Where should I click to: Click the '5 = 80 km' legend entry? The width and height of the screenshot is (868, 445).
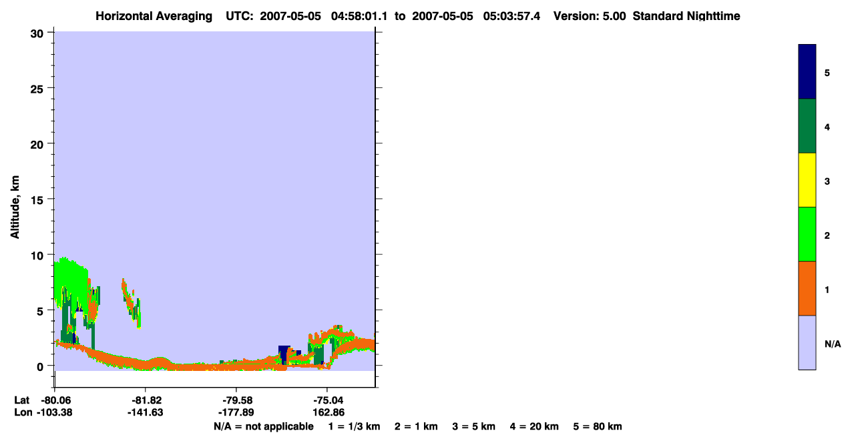(x=598, y=426)
